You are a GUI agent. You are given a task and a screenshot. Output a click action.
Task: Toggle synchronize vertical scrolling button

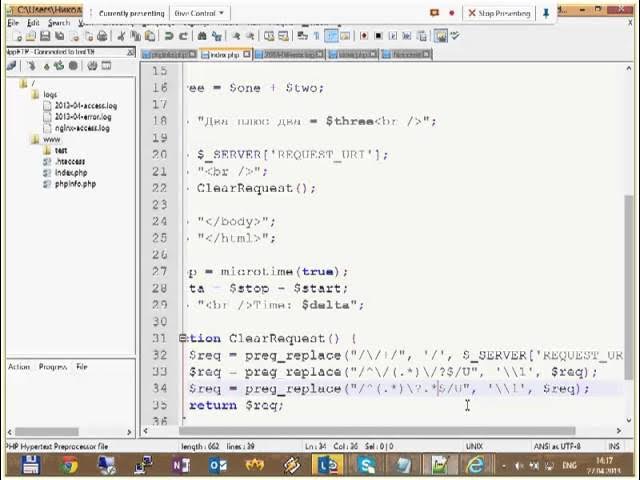[269, 36]
